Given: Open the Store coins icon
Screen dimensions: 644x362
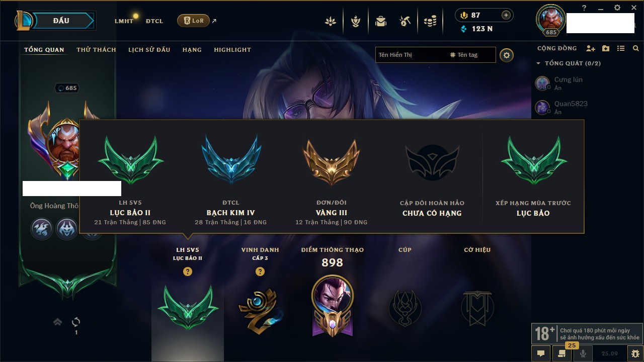Looking at the screenshot, I should click(430, 21).
